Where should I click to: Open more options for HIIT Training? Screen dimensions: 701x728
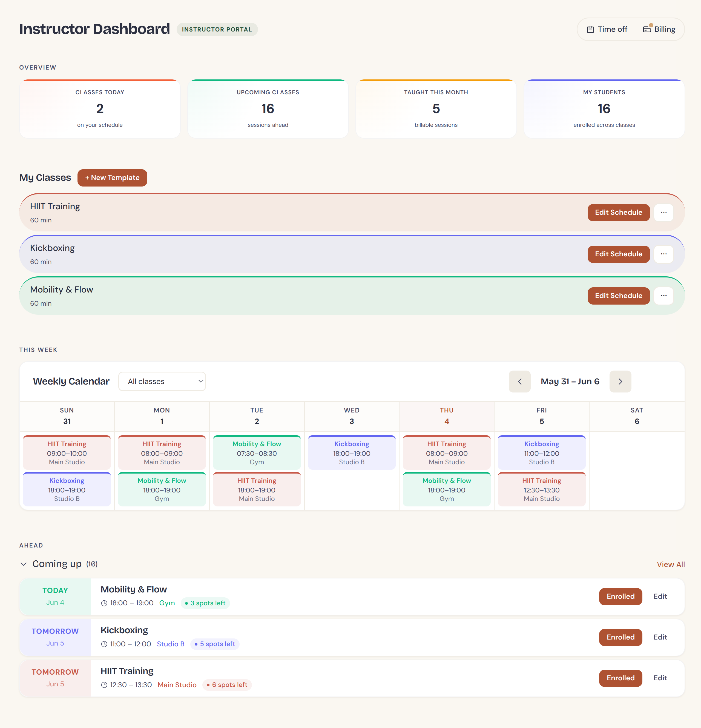click(x=663, y=213)
